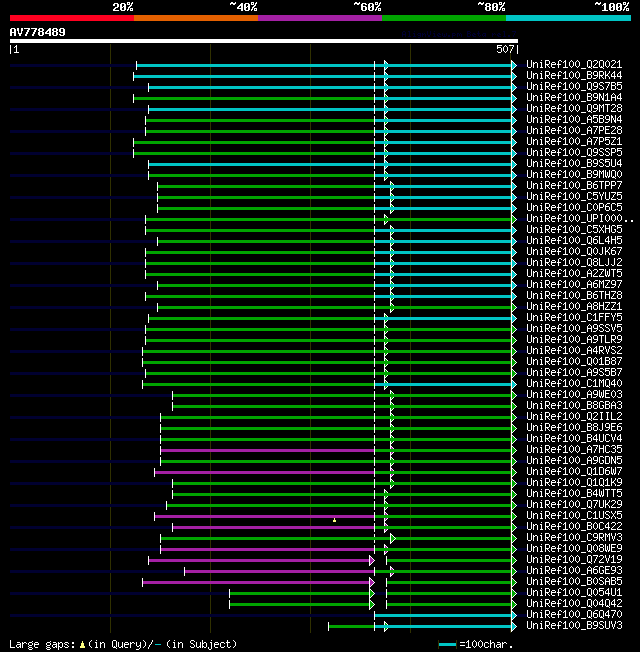Open subject UniRef100_A4RVS2
Screen dimensions: 640x652
tap(574, 351)
